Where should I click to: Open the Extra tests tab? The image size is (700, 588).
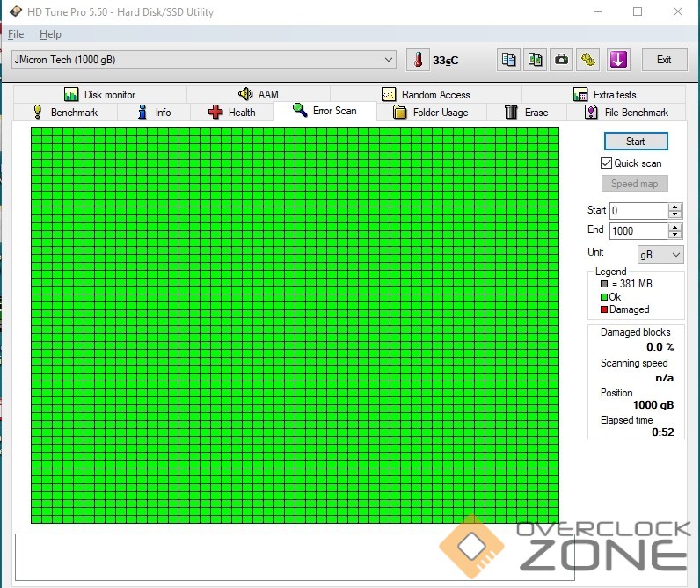(x=604, y=95)
